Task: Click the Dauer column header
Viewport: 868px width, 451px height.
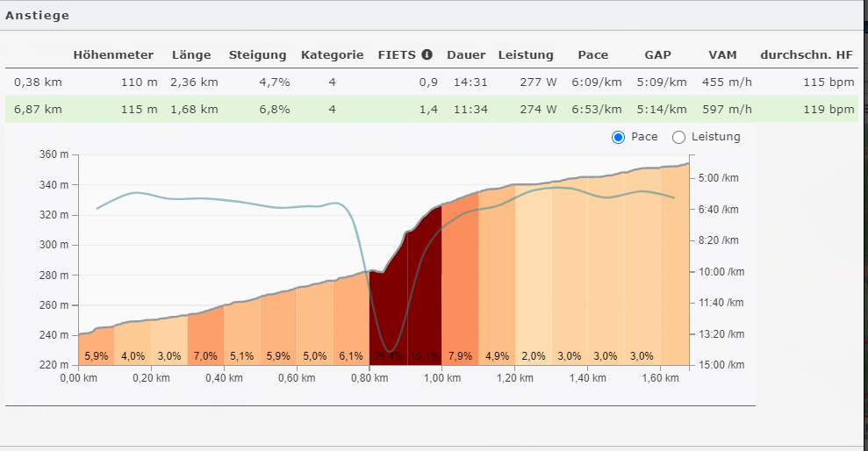Action: pyautogui.click(x=465, y=54)
